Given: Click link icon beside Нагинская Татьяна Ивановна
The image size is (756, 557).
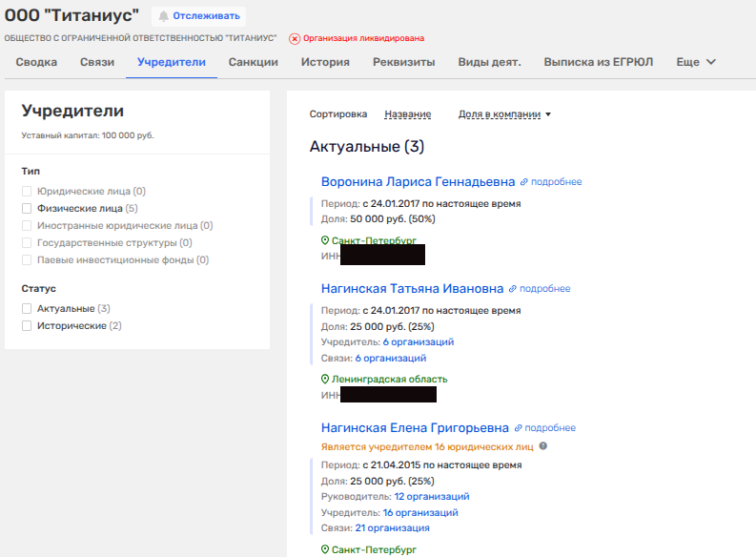Looking at the screenshot, I should click(x=512, y=289).
